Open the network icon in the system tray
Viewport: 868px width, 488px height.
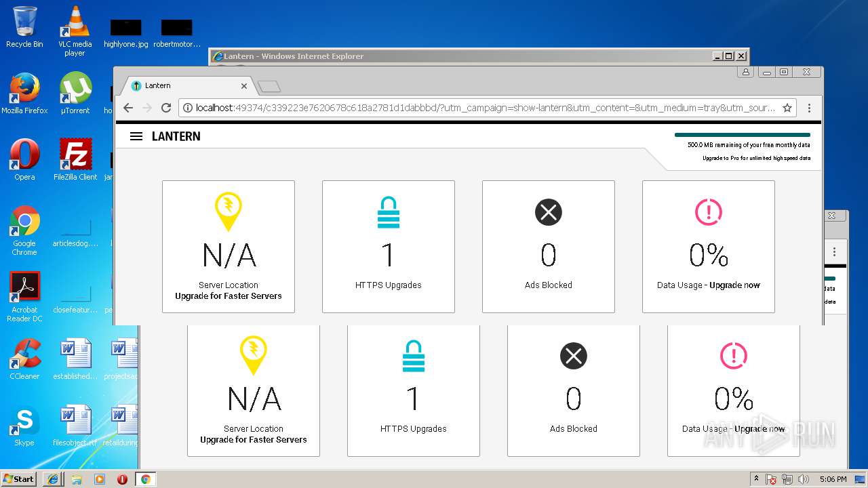tap(787, 479)
